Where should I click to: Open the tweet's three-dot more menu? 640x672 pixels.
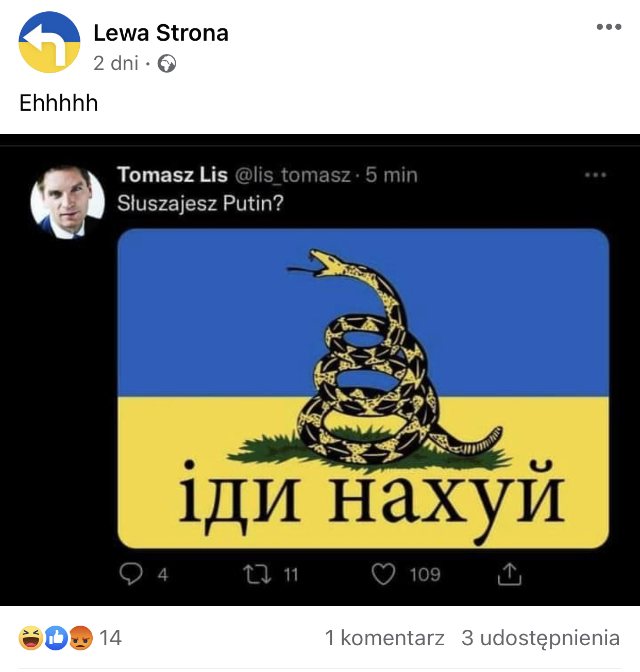[x=595, y=175]
